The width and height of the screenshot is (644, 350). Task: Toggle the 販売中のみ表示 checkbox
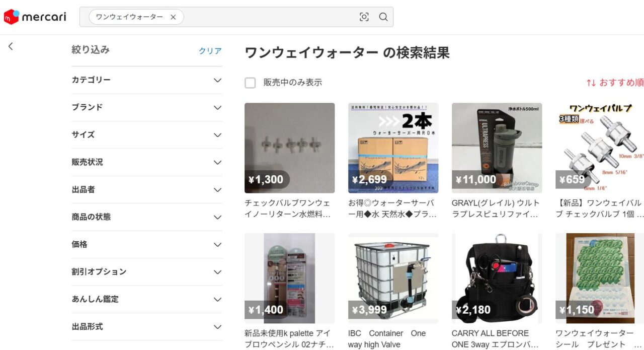point(250,83)
